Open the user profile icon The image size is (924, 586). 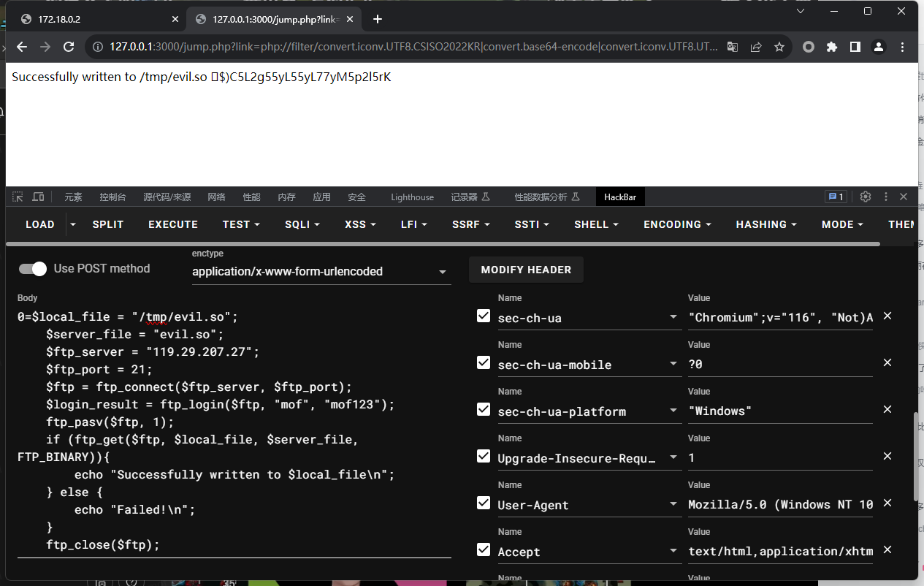pyautogui.click(x=879, y=47)
